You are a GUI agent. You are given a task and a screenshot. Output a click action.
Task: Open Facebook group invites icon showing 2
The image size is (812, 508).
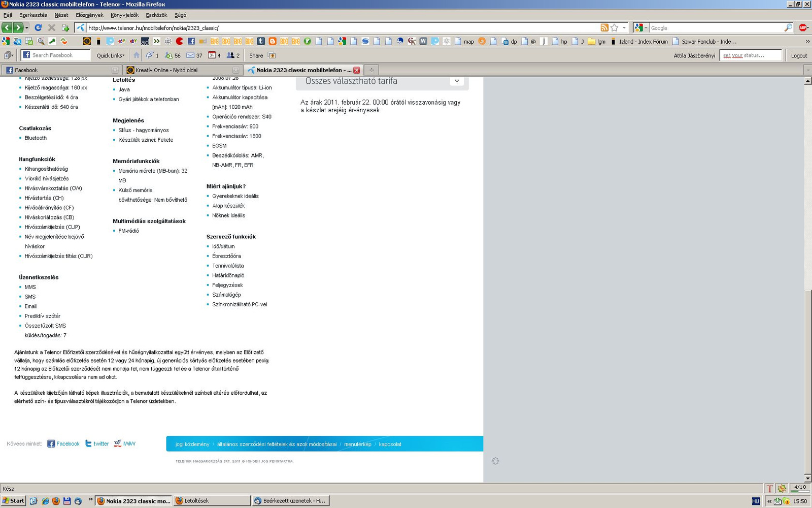pos(233,55)
